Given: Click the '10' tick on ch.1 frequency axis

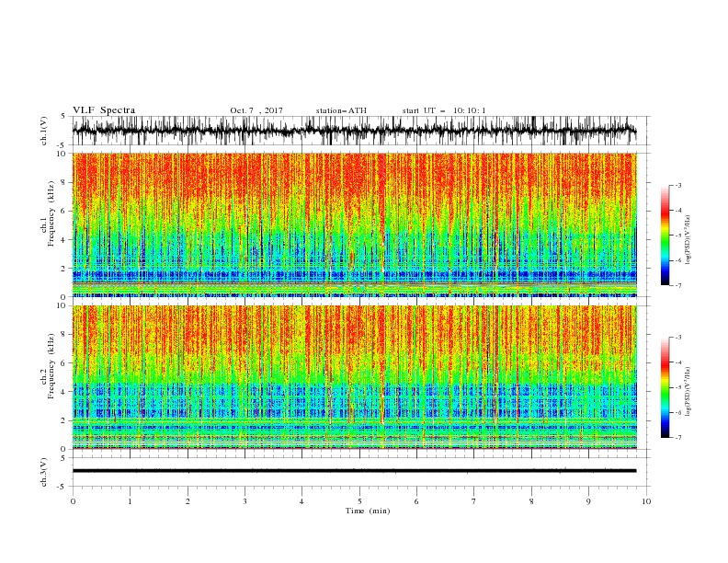Looking at the screenshot, I should [62, 154].
